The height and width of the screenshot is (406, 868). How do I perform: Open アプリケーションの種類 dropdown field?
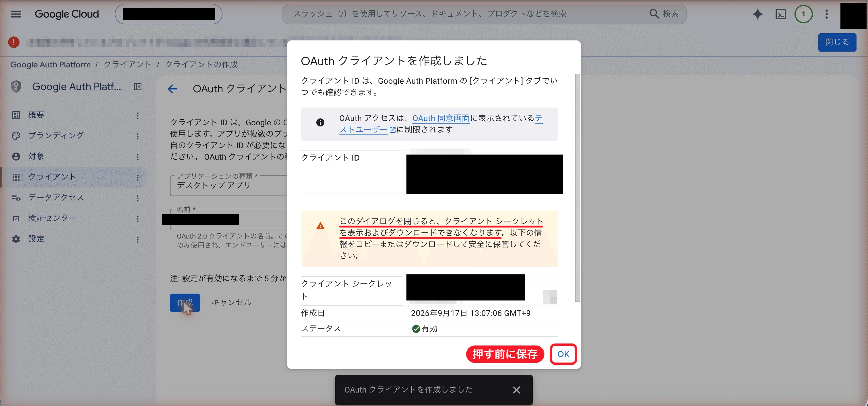coord(228,185)
